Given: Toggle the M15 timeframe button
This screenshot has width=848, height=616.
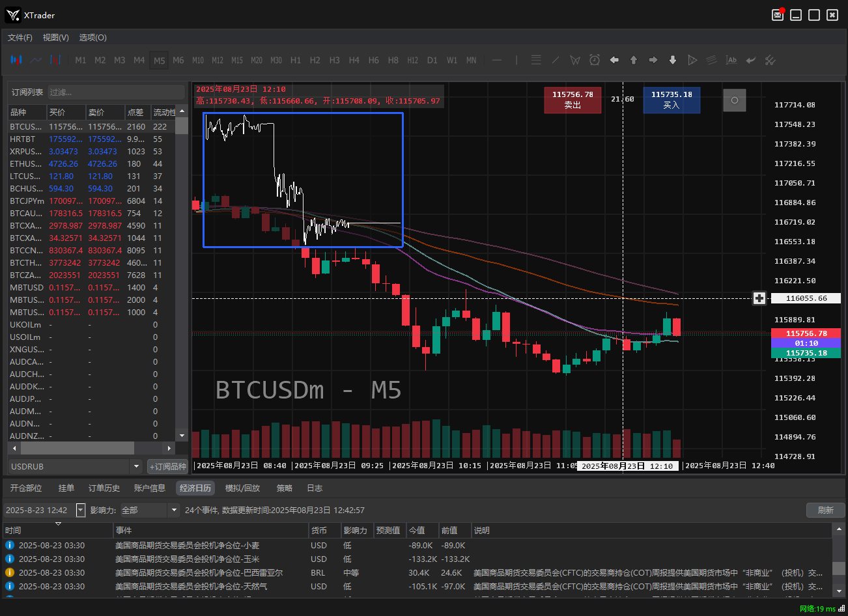Looking at the screenshot, I should click(237, 60).
